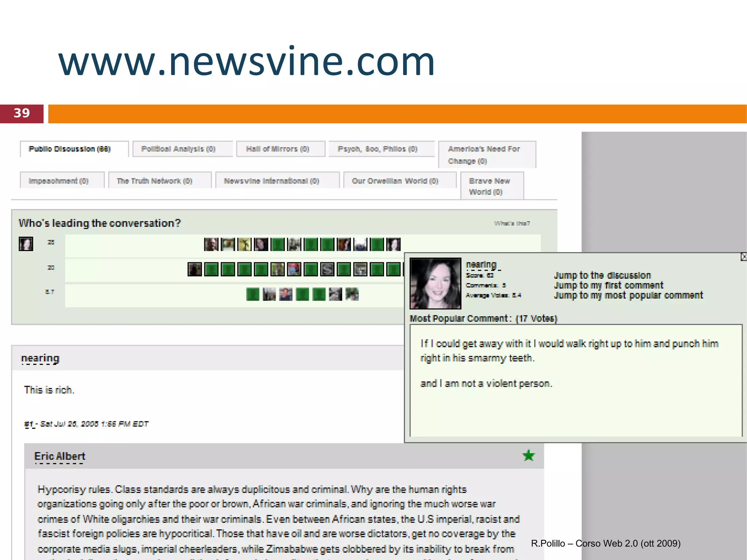Switch to Political Analysis (0) tab
The width and height of the screenshot is (747, 560).
182,149
